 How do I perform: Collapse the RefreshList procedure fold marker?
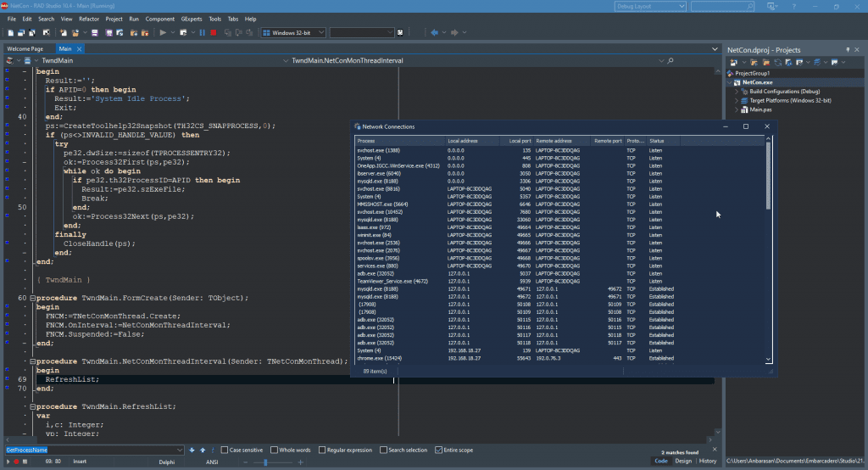[33, 407]
